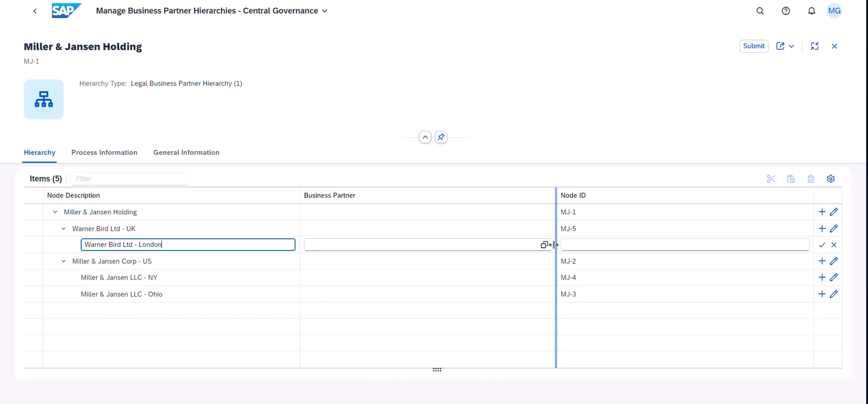Expand the share options chevron

pos(791,46)
